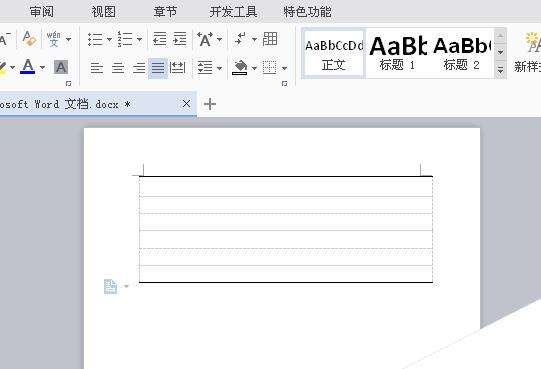This screenshot has width=541, height=369.
Task: Select the 特色功能 tab
Action: pos(307,12)
